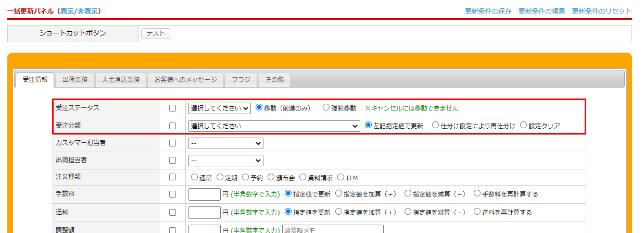
Task: Check the 注文種類 checkbox
Action: coord(172,177)
